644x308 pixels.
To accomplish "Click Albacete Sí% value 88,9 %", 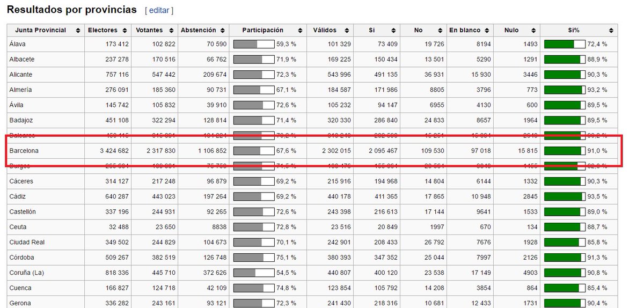I will [x=597, y=59].
